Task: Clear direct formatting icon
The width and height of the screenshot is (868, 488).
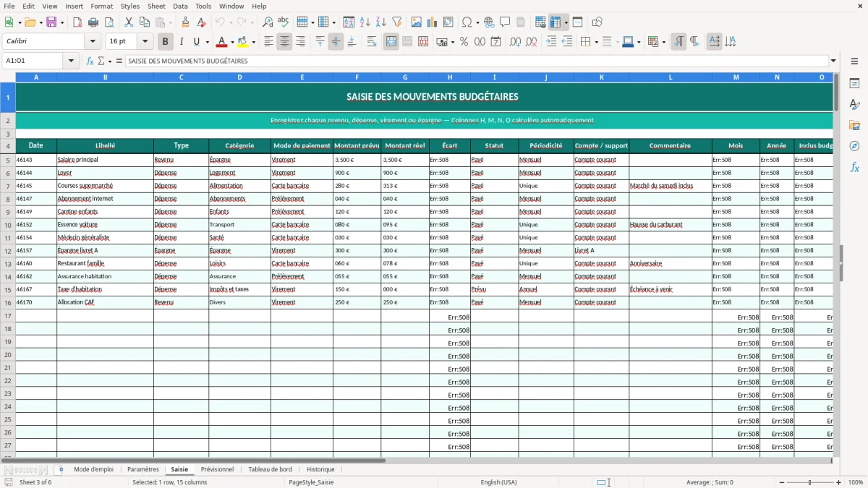Action: tap(201, 22)
